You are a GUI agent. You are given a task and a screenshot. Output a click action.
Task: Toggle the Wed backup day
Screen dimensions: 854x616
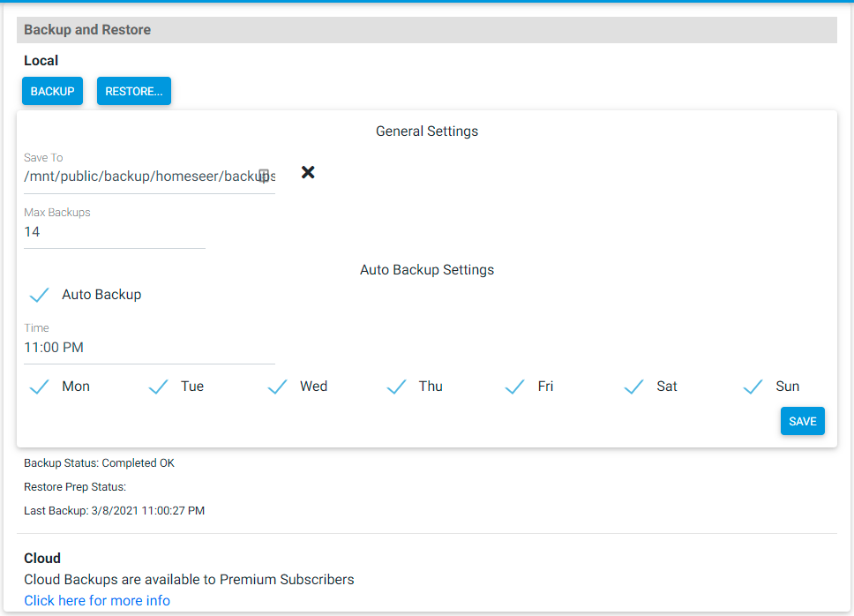(277, 387)
